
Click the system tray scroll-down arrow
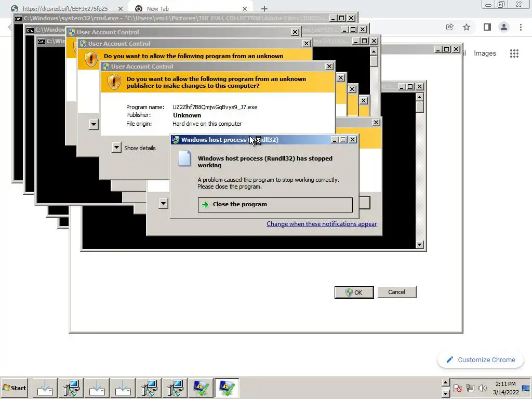click(445, 394)
